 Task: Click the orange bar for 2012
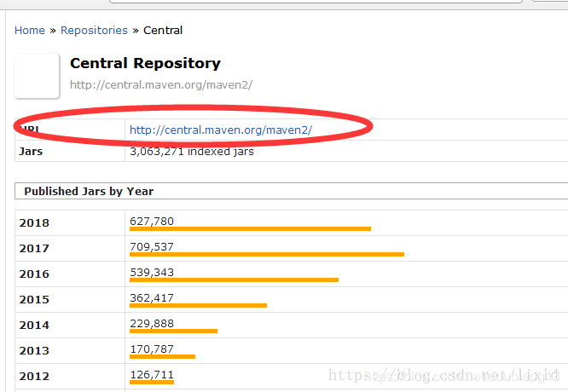(x=152, y=383)
